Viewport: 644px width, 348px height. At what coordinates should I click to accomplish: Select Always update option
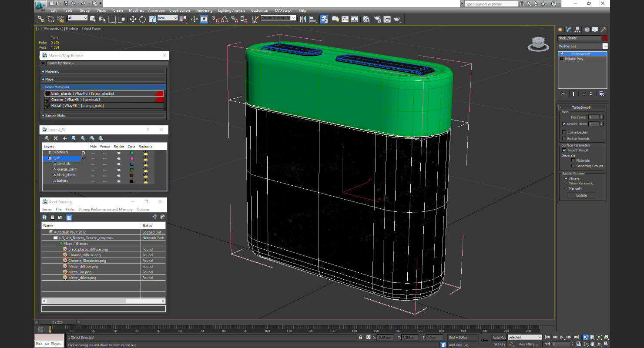(x=566, y=178)
